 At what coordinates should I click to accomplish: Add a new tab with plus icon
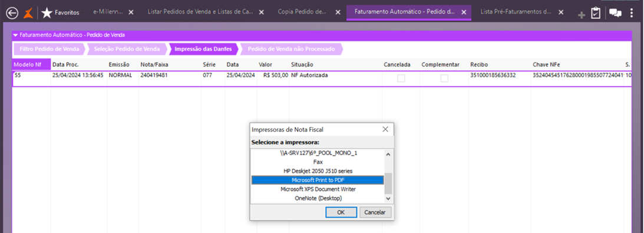(582, 15)
